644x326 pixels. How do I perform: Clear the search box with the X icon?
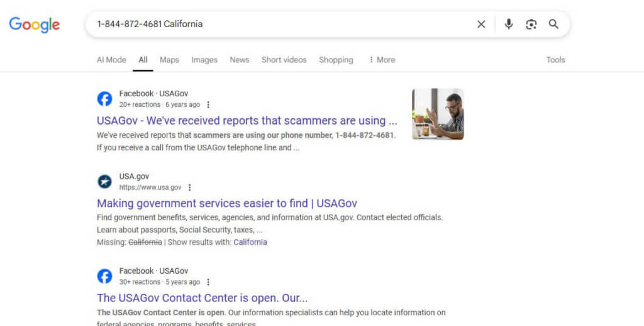point(481,25)
